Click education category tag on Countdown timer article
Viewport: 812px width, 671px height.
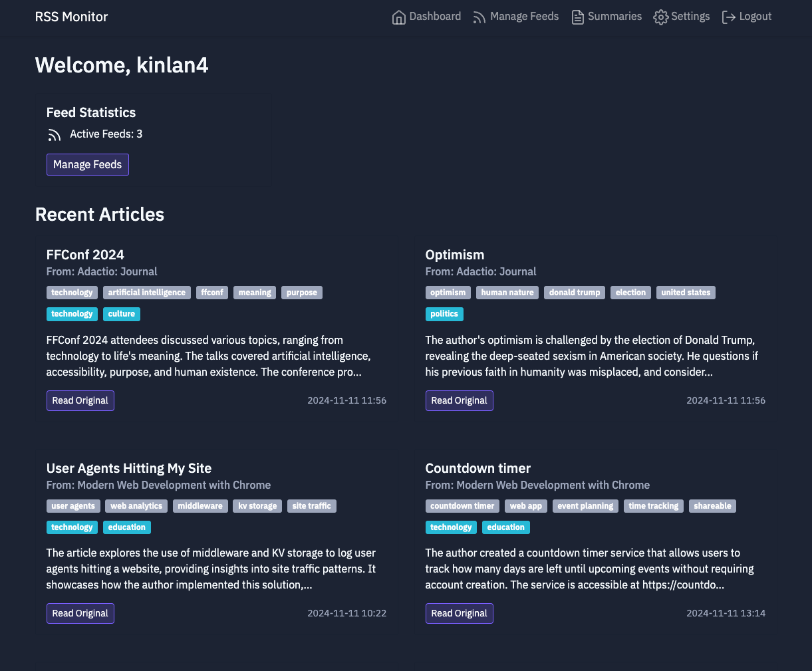tap(506, 527)
